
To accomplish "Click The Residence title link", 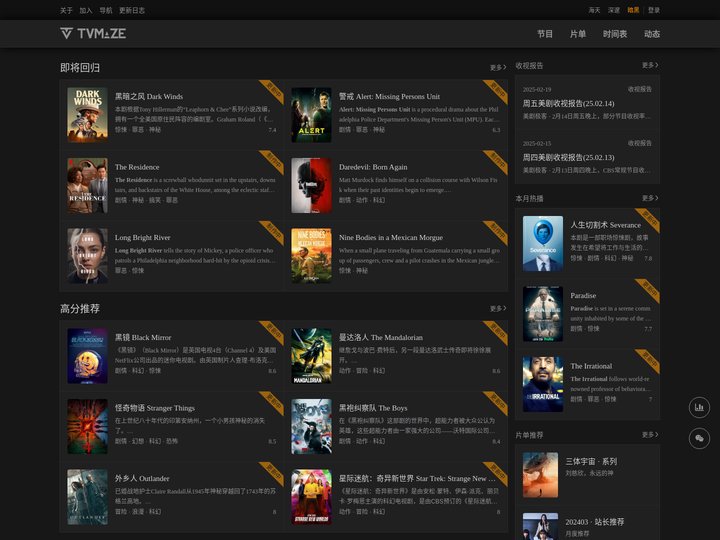I will (x=137, y=167).
